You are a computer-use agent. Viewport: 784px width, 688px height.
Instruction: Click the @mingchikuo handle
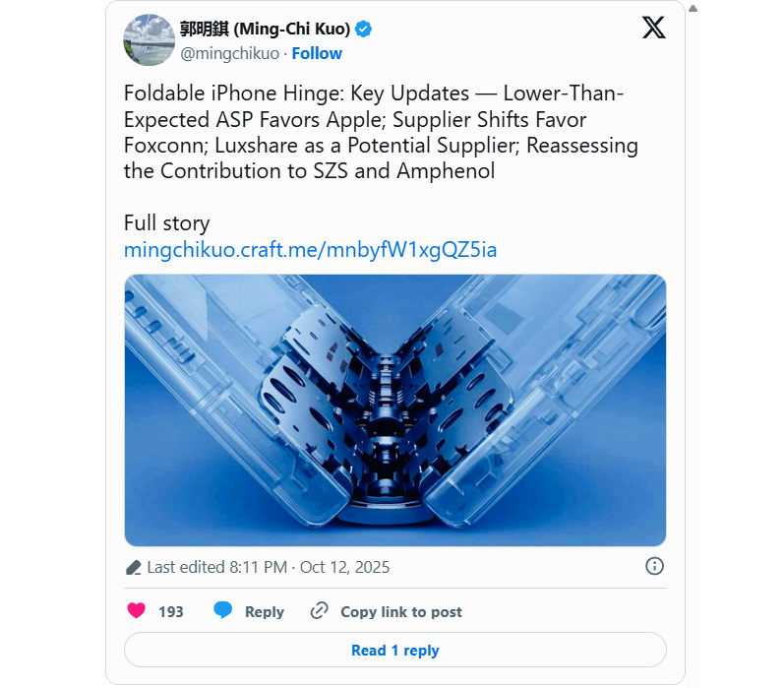tap(229, 53)
